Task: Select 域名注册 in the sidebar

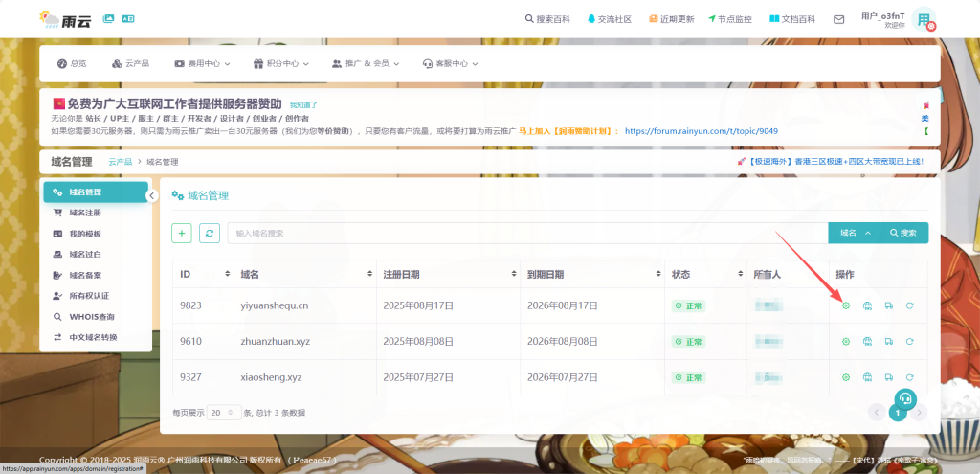Action: (x=85, y=213)
